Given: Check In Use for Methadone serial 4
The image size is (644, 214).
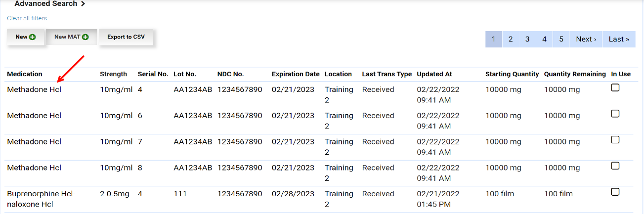Looking at the screenshot, I should tap(615, 88).
